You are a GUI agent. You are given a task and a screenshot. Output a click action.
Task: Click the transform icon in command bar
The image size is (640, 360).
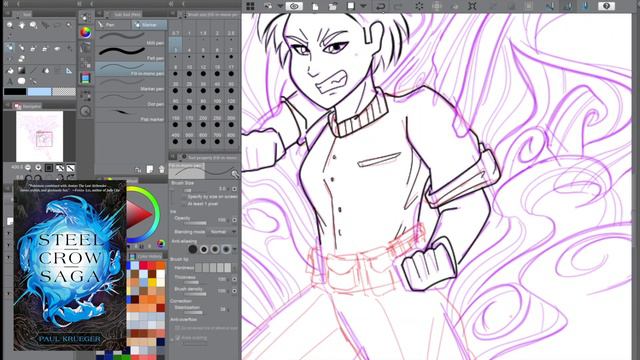coord(472,6)
